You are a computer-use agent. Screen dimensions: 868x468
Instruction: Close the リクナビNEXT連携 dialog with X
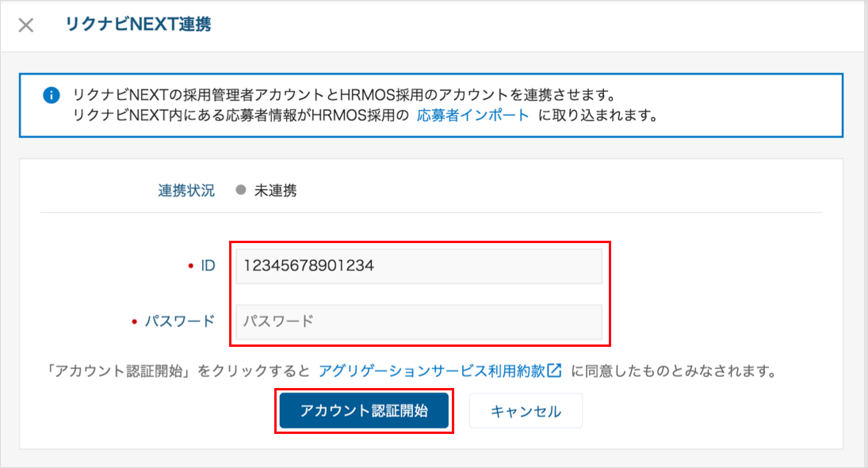click(25, 25)
